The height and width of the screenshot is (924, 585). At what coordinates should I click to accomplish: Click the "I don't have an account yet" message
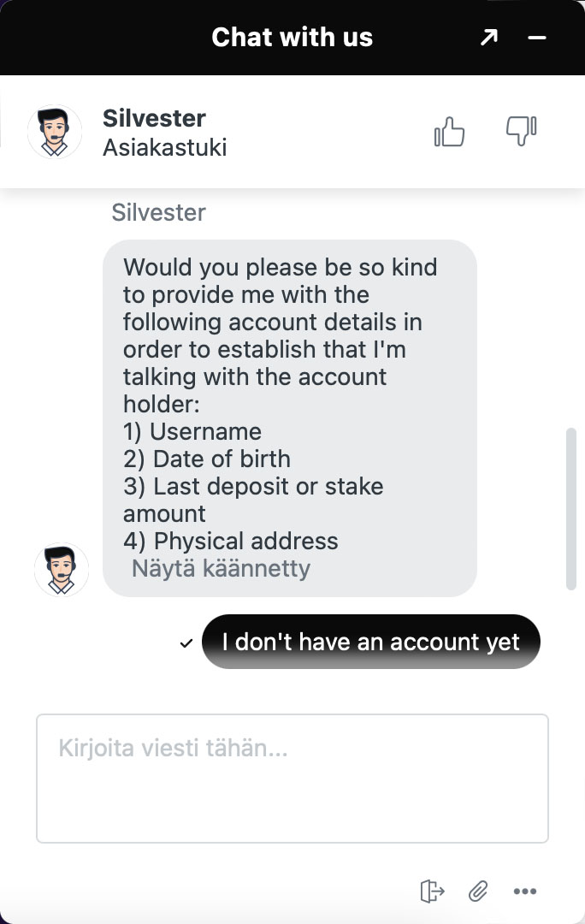(370, 642)
